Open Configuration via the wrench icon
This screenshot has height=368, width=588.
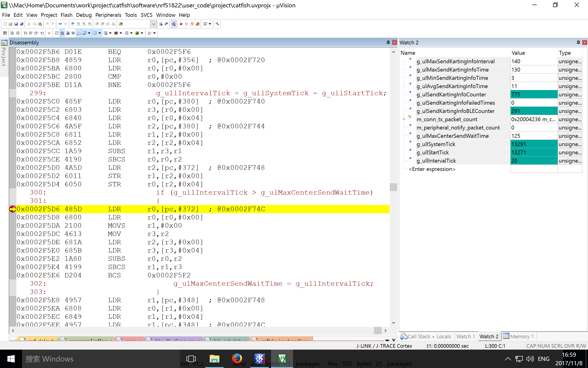point(217,24)
